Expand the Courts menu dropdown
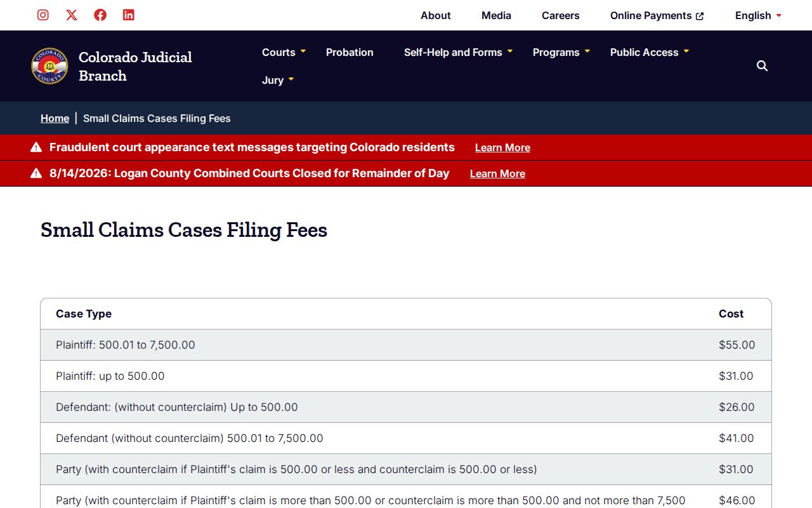The height and width of the screenshot is (508, 812). point(303,51)
